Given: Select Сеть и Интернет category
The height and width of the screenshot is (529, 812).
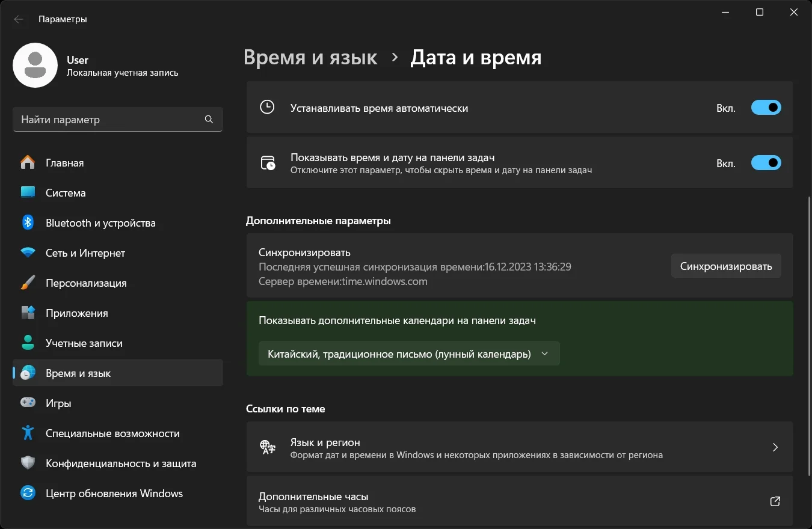Looking at the screenshot, I should click(x=118, y=253).
